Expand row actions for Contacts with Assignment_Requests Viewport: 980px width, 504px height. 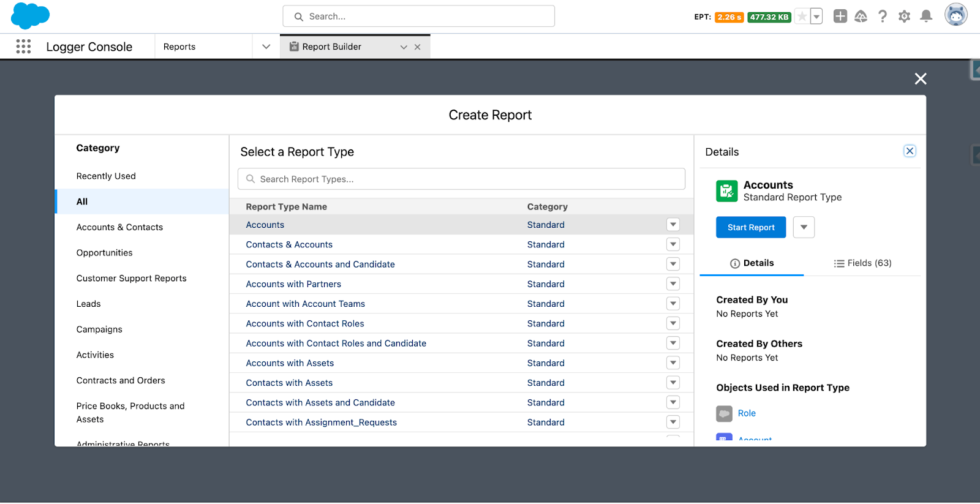click(673, 422)
